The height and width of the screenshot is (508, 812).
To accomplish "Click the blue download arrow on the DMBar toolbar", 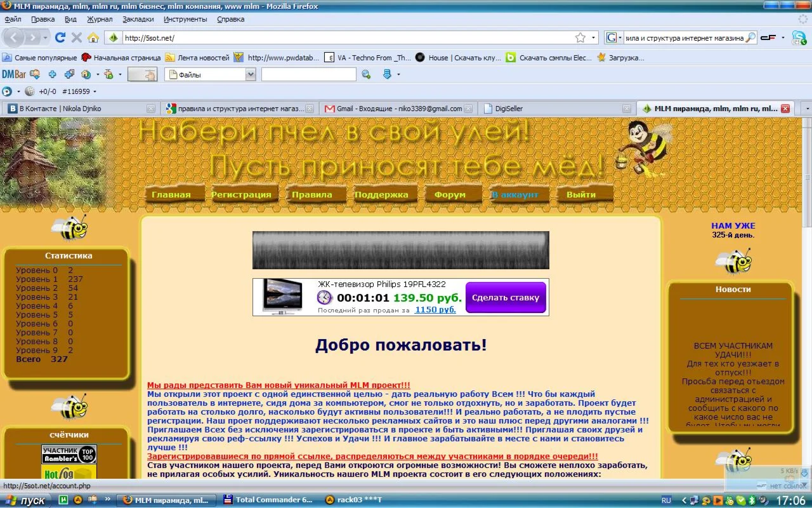I will tap(387, 74).
